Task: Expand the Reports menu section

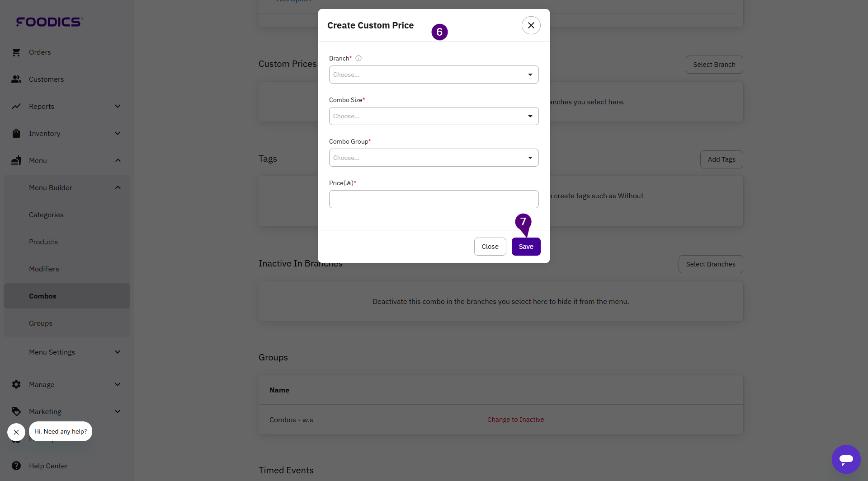Action: point(118,107)
